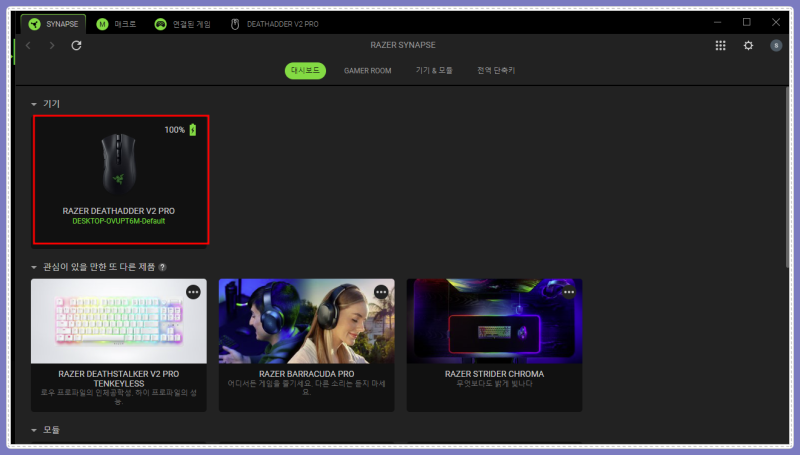
Task: Collapse 관심이 있을 만한 또 다른 제품 section
Action: tap(34, 267)
